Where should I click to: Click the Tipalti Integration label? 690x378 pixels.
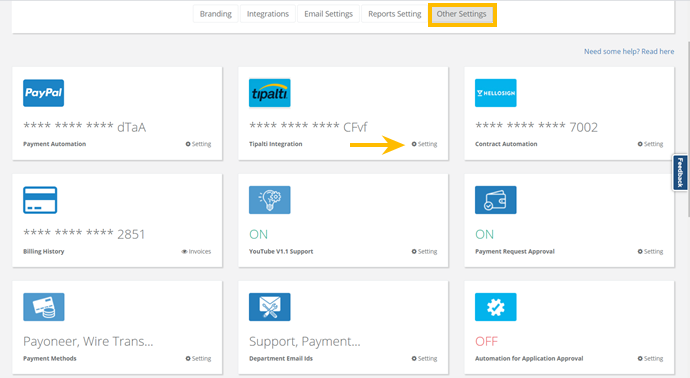275,144
